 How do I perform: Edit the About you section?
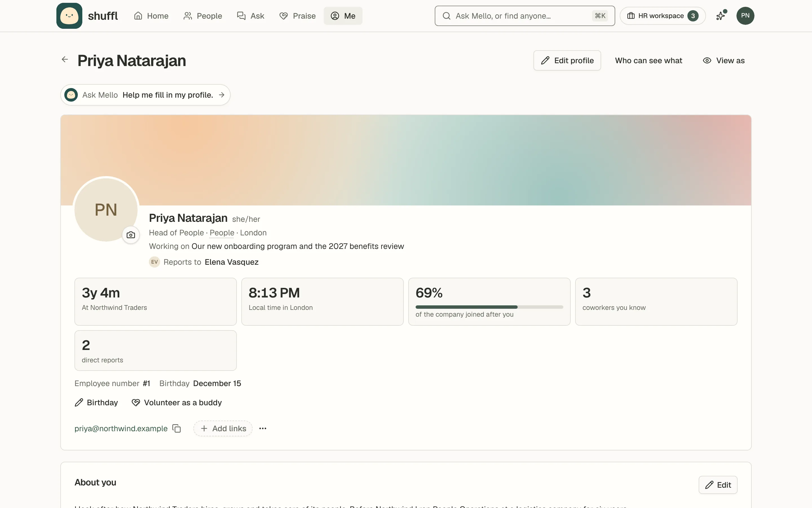tap(718, 485)
